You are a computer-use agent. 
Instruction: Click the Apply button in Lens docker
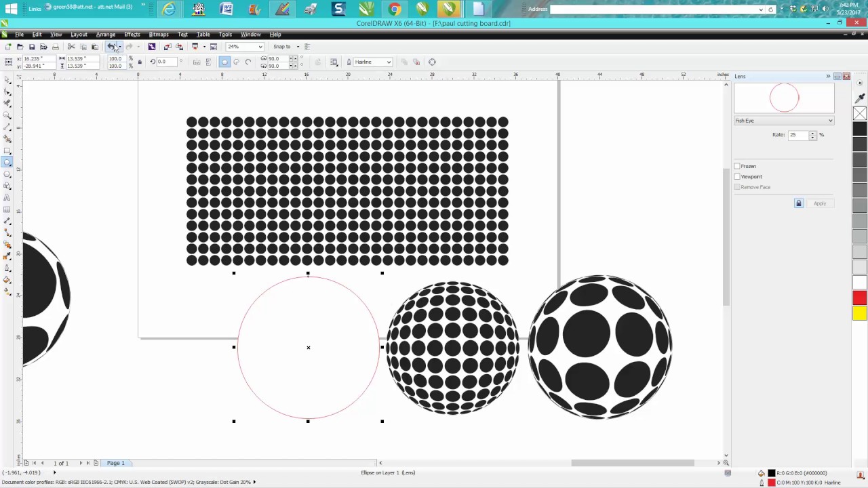tap(820, 203)
